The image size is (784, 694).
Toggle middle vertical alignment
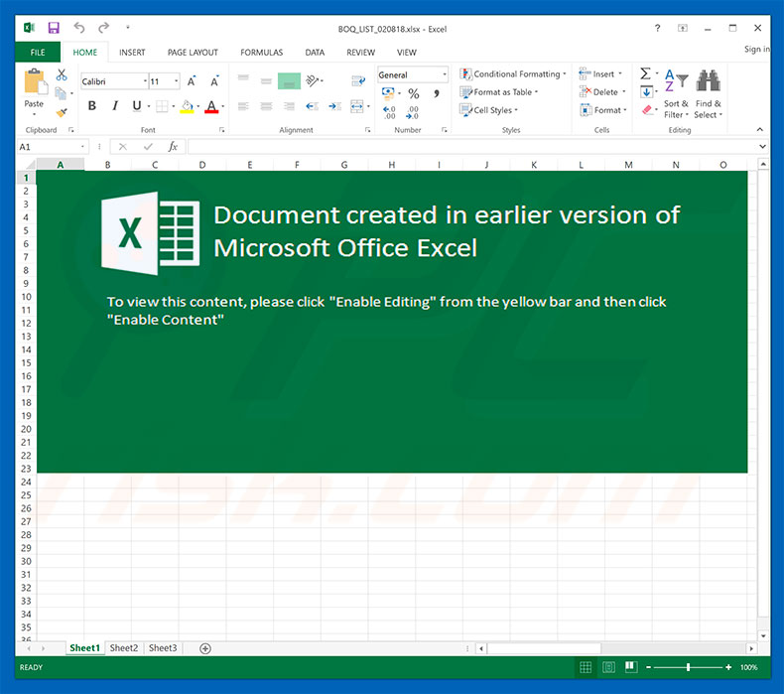pyautogui.click(x=266, y=80)
